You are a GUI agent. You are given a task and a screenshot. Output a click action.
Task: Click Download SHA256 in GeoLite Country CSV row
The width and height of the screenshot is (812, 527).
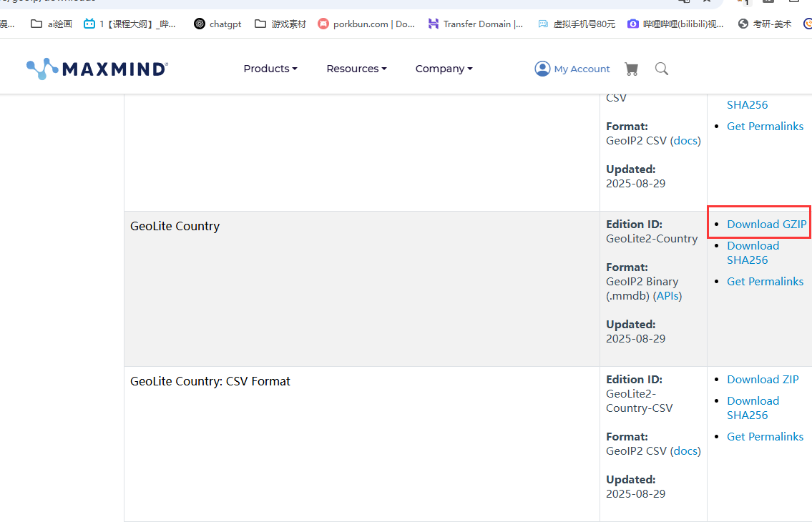pos(753,408)
